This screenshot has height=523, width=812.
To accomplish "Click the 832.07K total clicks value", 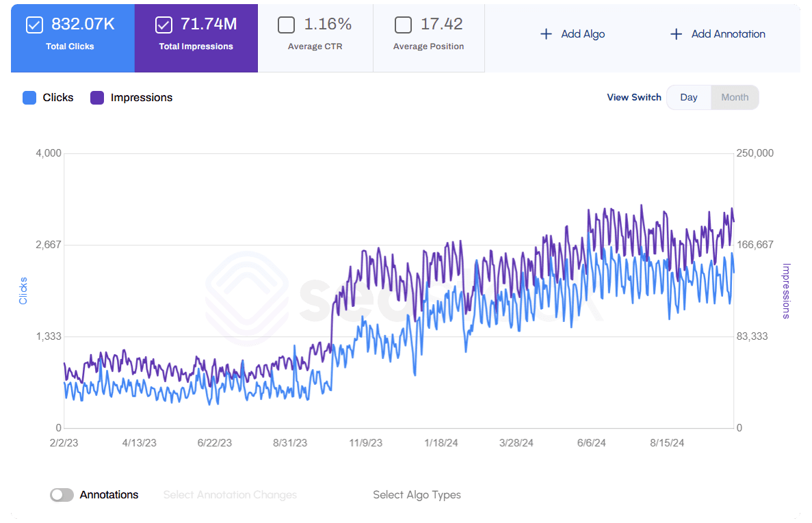I will point(83,24).
